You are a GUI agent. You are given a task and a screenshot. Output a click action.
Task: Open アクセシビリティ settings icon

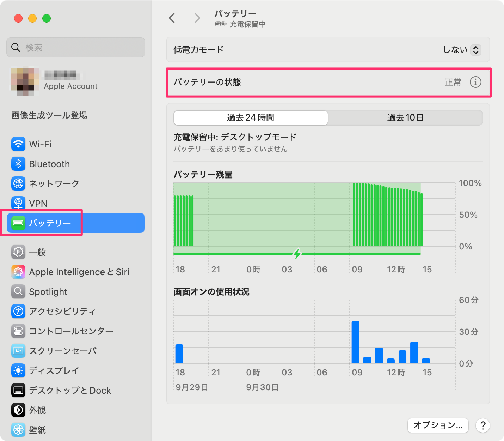[18, 311]
